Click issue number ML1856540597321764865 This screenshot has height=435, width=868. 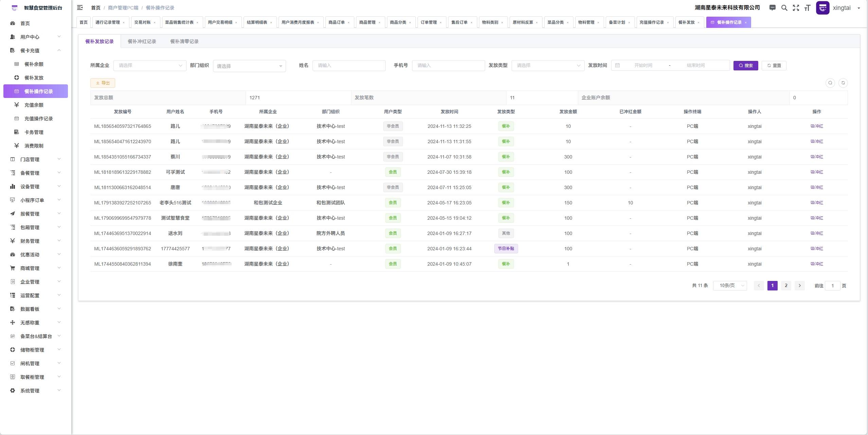point(123,126)
